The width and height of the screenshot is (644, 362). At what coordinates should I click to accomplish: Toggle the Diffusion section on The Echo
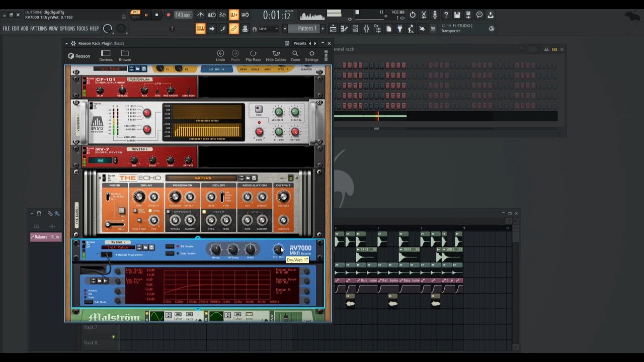[169, 212]
